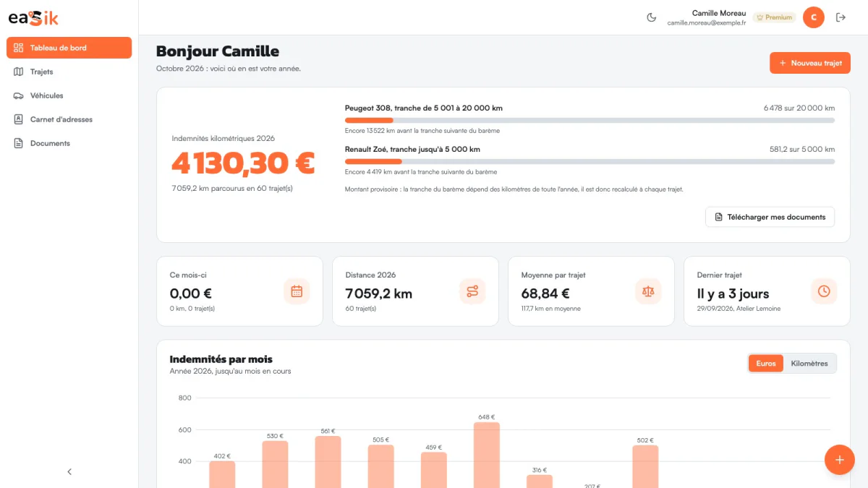
Task: Click the scales icon in Moyenne par trajet card
Action: point(648,291)
